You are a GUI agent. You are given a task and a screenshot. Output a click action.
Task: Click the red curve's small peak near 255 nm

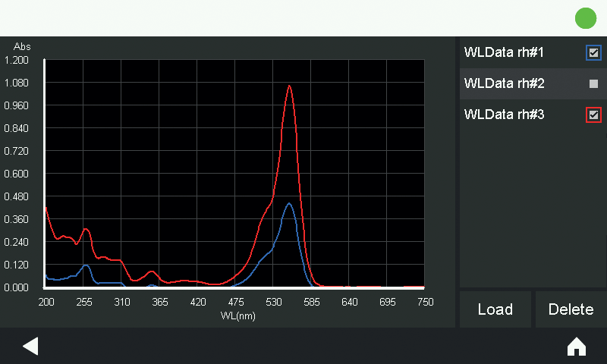pos(86,229)
